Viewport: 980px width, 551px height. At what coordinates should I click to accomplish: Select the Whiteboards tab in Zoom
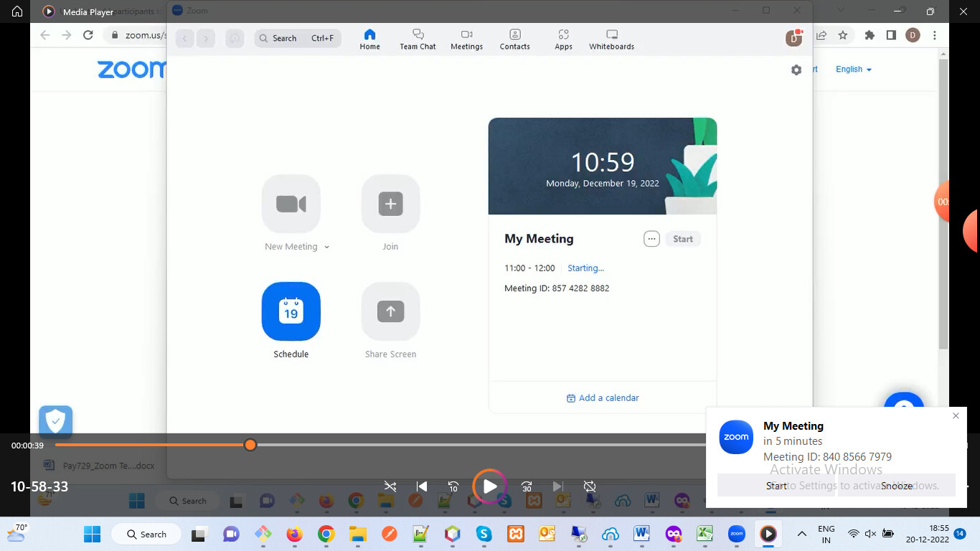tap(612, 39)
